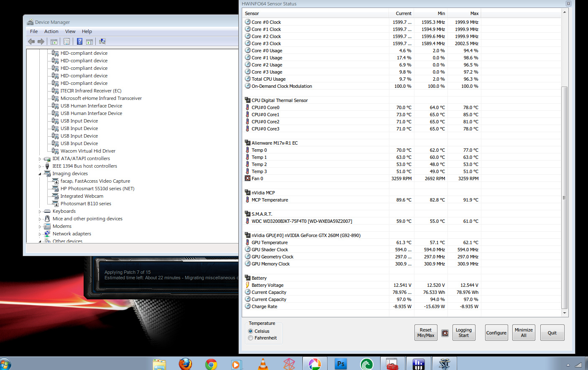Image resolution: width=588 pixels, height=370 pixels.
Task: Open Properties via Device Manager toolbar icon
Action: click(66, 41)
